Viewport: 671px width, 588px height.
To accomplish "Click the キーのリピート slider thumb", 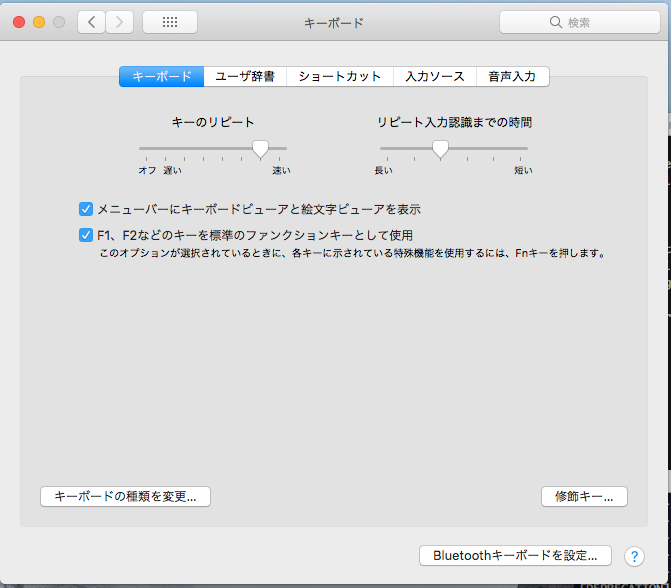I will pyautogui.click(x=260, y=149).
